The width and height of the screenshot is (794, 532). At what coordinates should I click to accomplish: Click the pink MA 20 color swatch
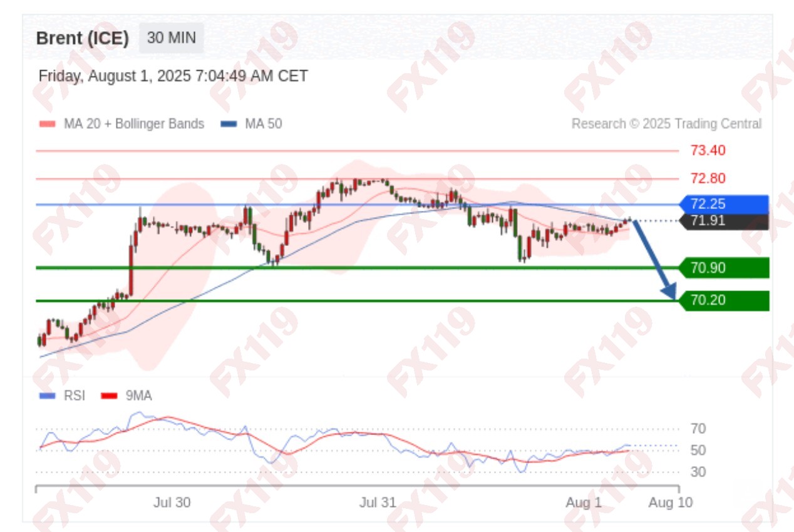click(x=48, y=124)
